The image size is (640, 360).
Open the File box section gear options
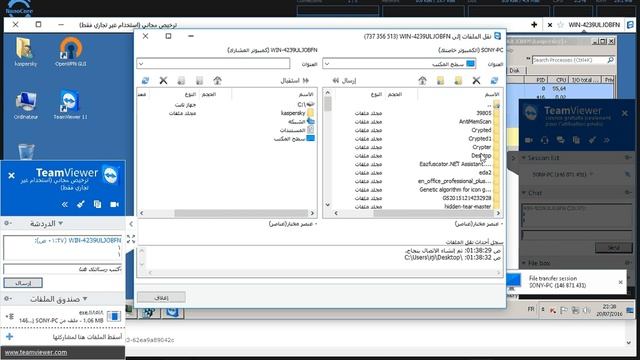[7, 299]
